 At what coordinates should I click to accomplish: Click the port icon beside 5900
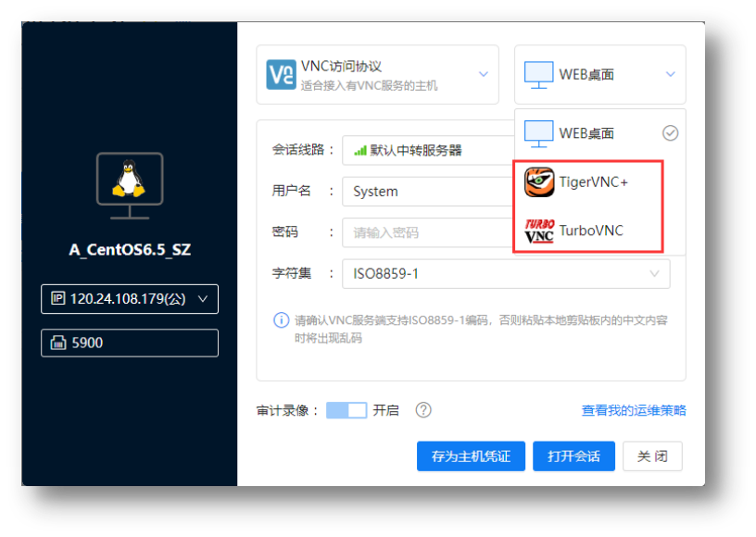click(58, 343)
